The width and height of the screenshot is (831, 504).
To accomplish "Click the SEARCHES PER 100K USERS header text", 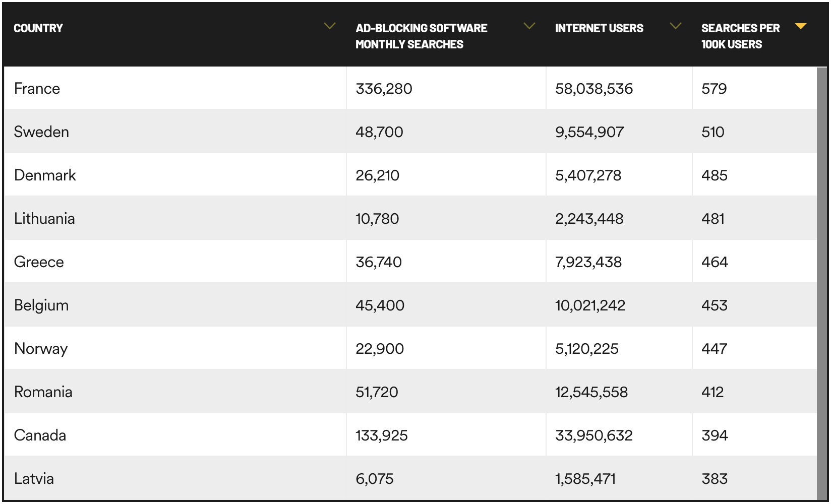I will pos(740,35).
